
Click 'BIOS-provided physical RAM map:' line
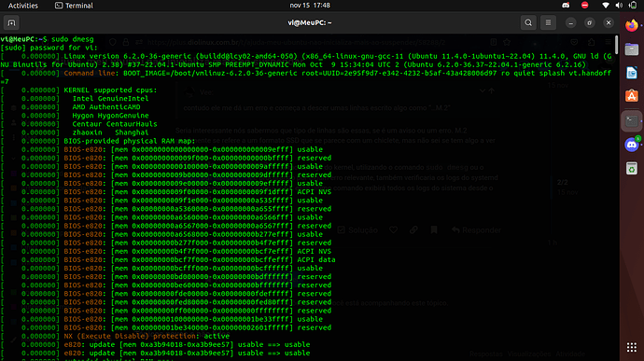tap(130, 141)
